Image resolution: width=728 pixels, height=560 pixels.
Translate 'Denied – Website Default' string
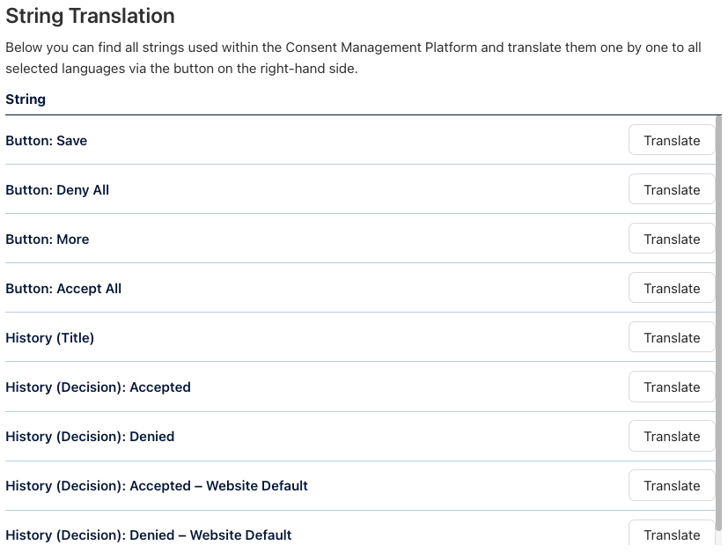671,534
